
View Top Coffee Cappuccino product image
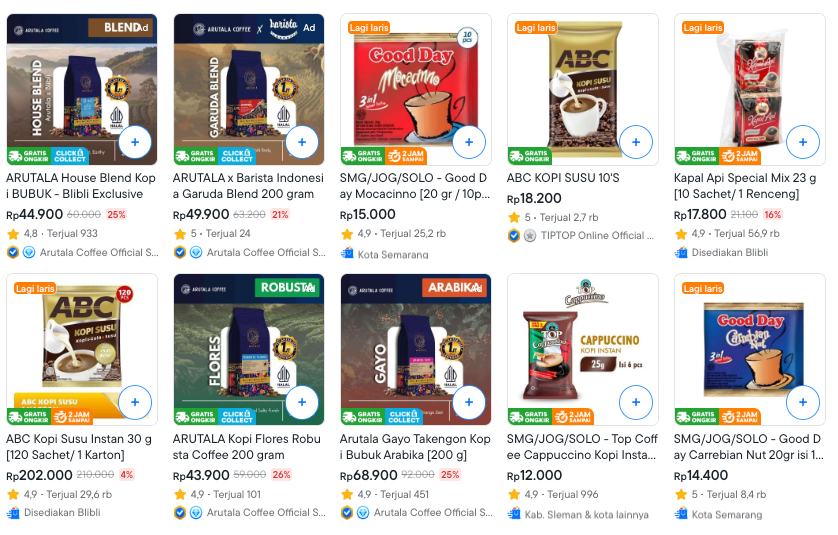(x=583, y=349)
